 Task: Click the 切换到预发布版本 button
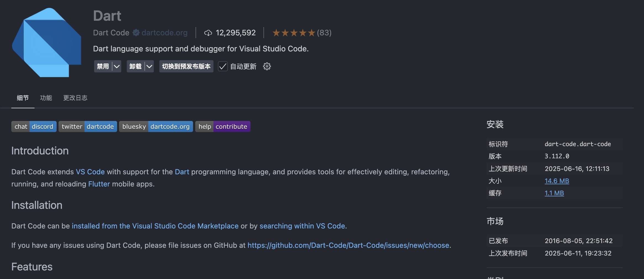click(186, 67)
